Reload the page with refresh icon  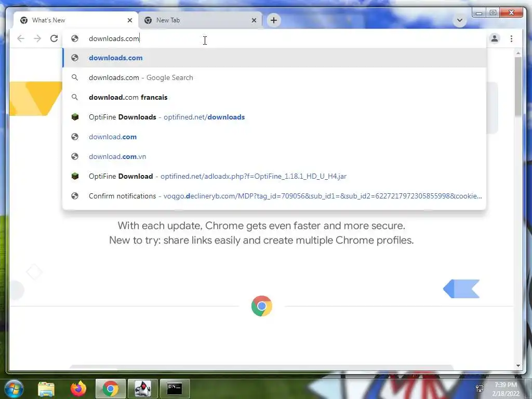click(x=54, y=38)
